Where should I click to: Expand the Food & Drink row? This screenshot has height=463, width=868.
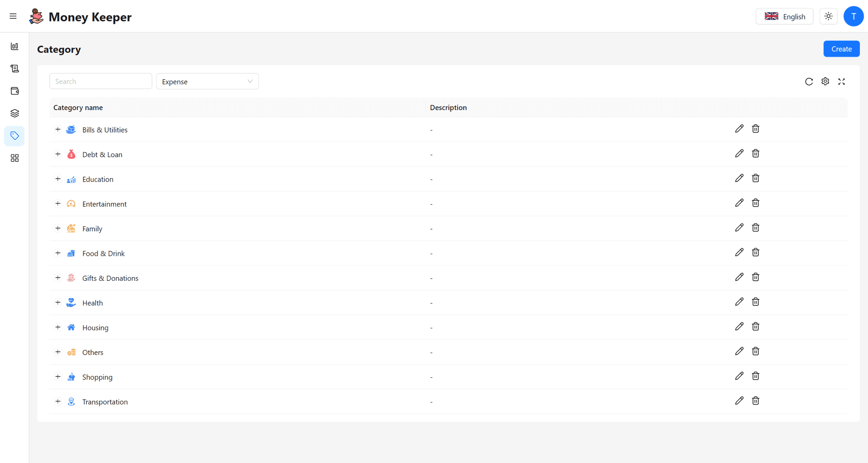coord(58,253)
